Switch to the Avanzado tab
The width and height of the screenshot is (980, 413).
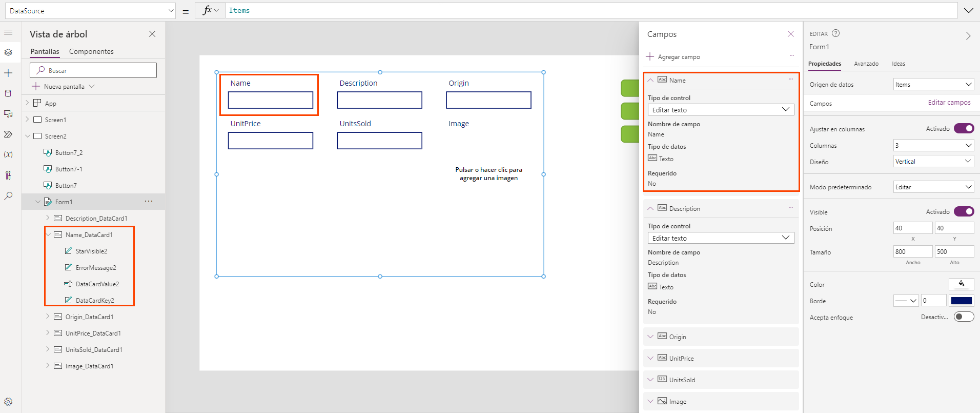(x=866, y=64)
